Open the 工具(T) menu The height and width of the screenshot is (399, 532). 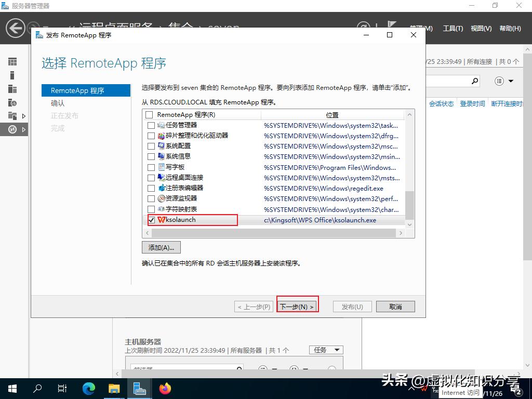click(x=453, y=29)
